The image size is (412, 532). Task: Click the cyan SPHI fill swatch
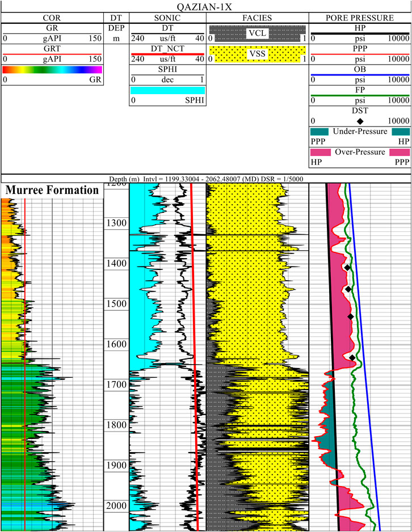(167, 90)
